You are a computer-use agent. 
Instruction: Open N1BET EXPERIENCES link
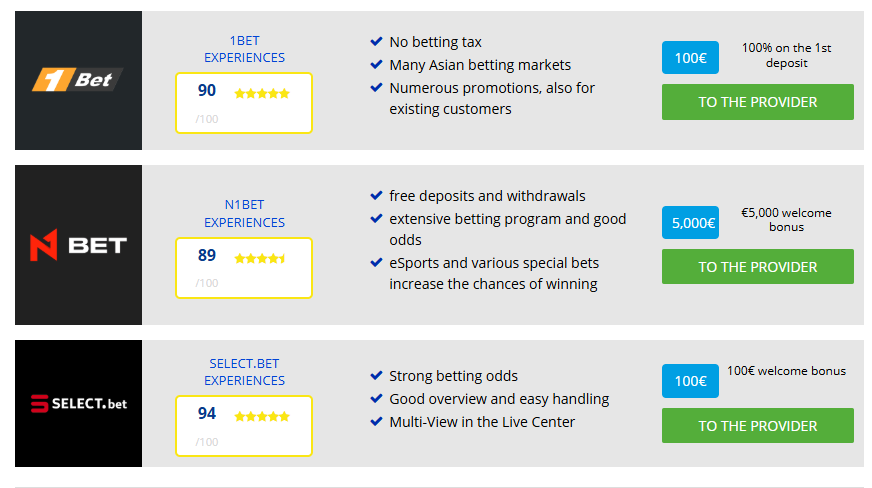tap(244, 213)
